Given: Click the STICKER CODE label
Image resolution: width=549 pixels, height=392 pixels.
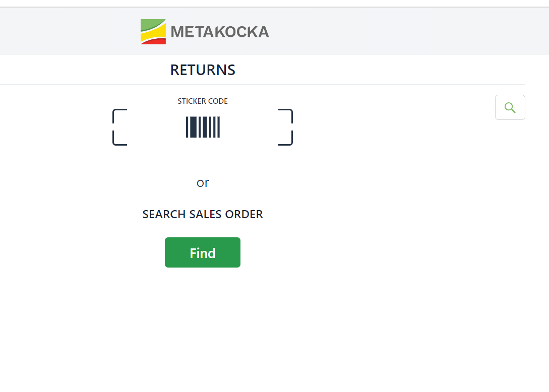Looking at the screenshot, I should coord(203,101).
